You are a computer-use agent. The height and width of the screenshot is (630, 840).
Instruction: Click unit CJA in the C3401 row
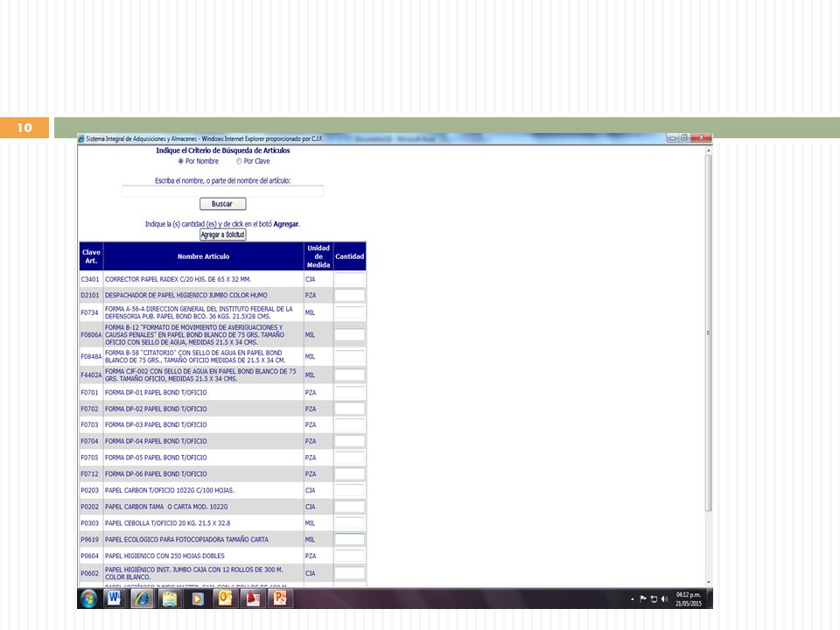pos(310,279)
